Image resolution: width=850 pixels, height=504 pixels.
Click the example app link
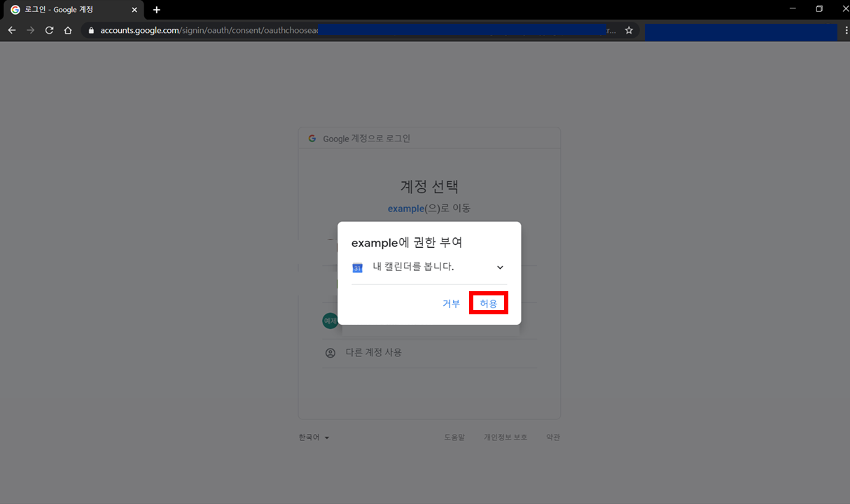(x=406, y=209)
